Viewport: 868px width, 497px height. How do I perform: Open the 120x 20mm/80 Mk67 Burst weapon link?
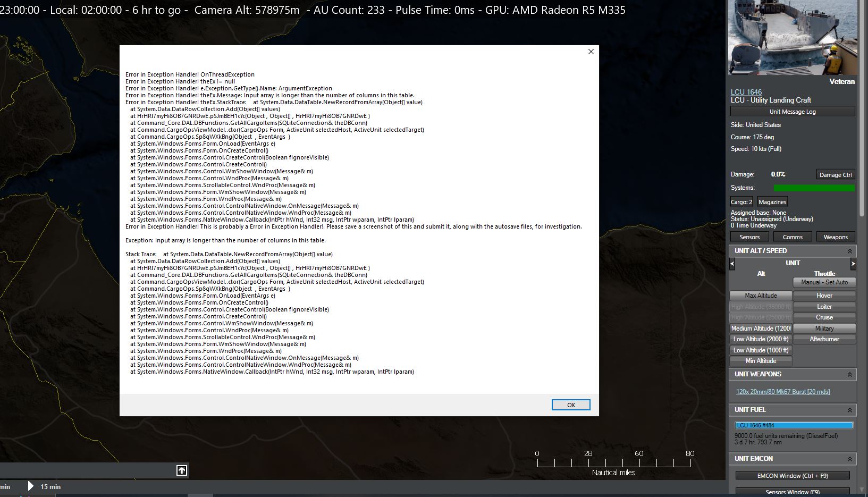tap(782, 391)
